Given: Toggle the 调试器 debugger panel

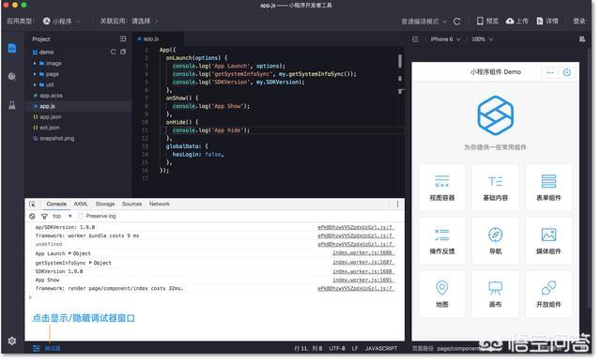Looking at the screenshot, I should point(46,349).
